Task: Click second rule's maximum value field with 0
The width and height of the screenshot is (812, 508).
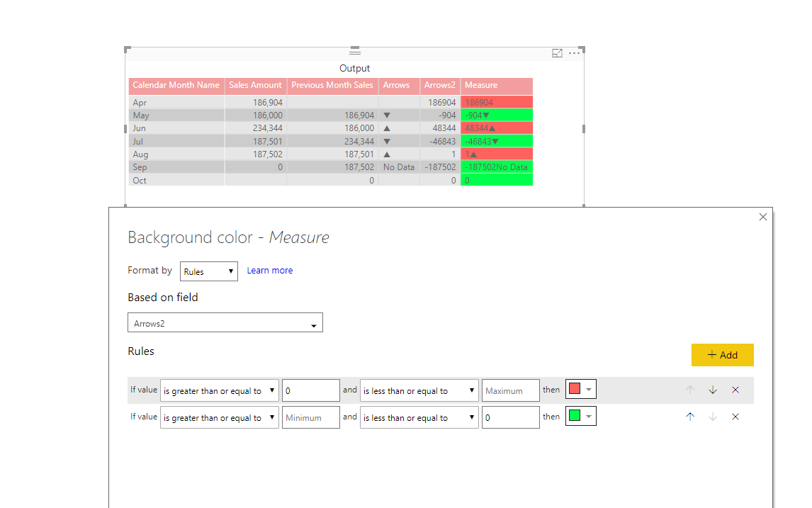Action: point(511,417)
